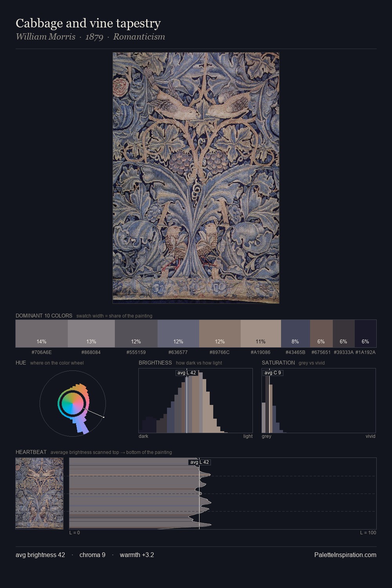
Task: Click the title 'Cabbage and vine tapestry'
Action: click(x=88, y=23)
